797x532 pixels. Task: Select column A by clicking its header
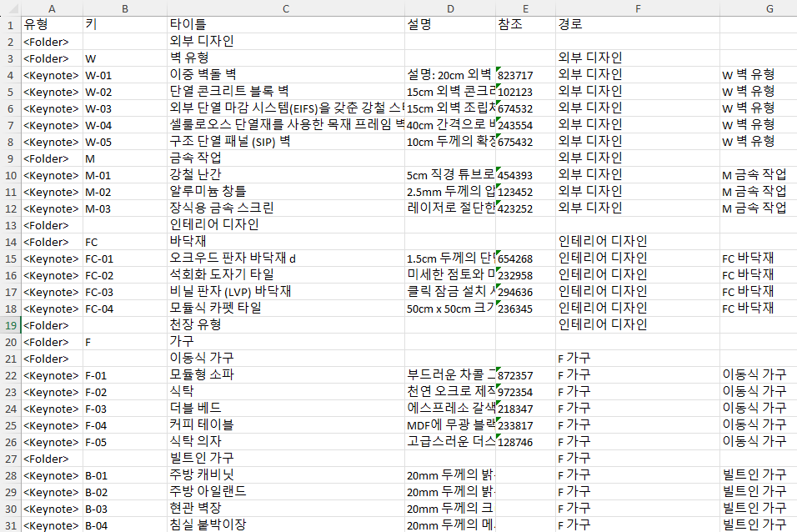(52, 8)
